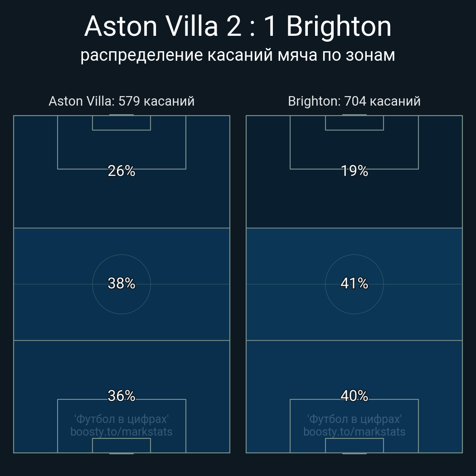Select the Aston Villa: 579 касаний label

[121, 101]
